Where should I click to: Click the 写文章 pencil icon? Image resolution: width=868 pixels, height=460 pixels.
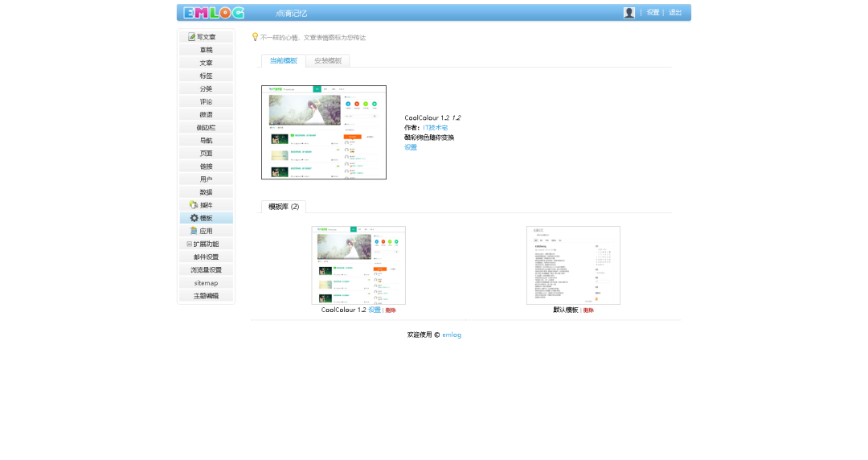[191, 37]
